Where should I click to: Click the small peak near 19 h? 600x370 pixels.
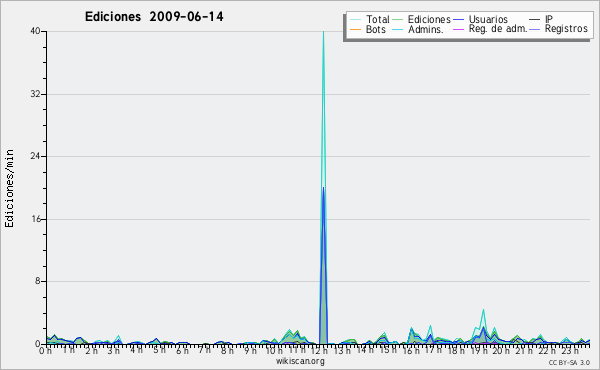coord(483,310)
